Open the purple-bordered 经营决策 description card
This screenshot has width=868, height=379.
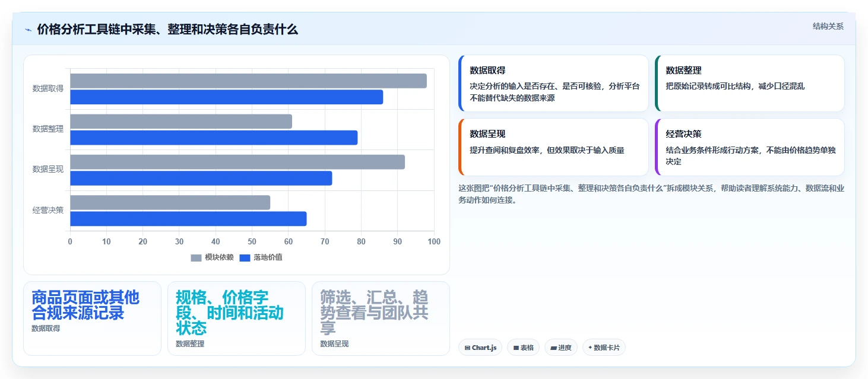[x=749, y=147]
